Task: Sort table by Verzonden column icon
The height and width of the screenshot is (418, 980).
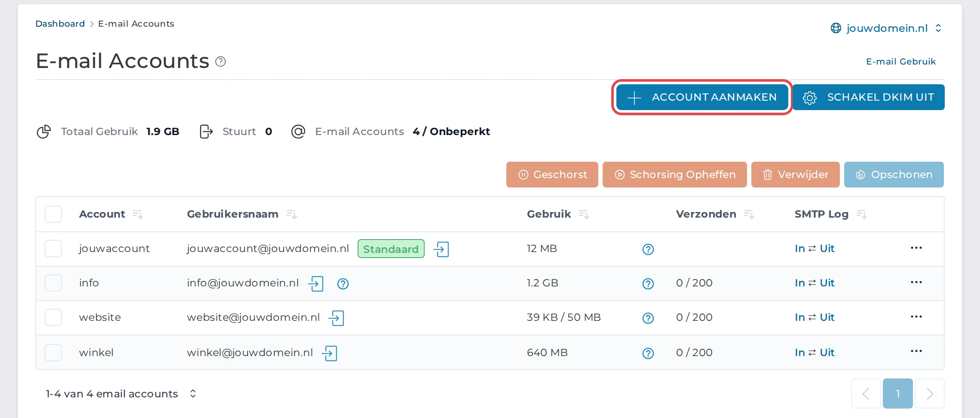Action: [749, 214]
